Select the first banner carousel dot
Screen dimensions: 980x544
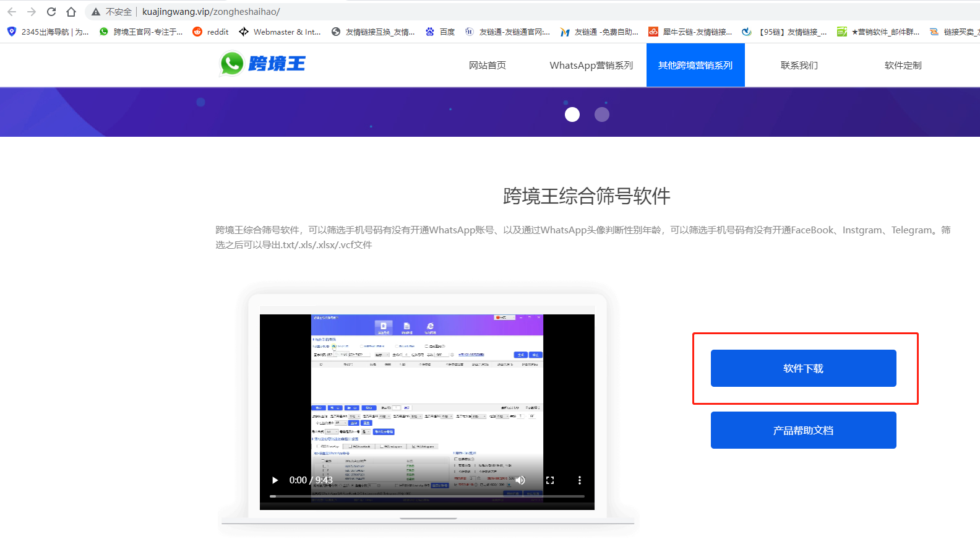[x=572, y=114]
